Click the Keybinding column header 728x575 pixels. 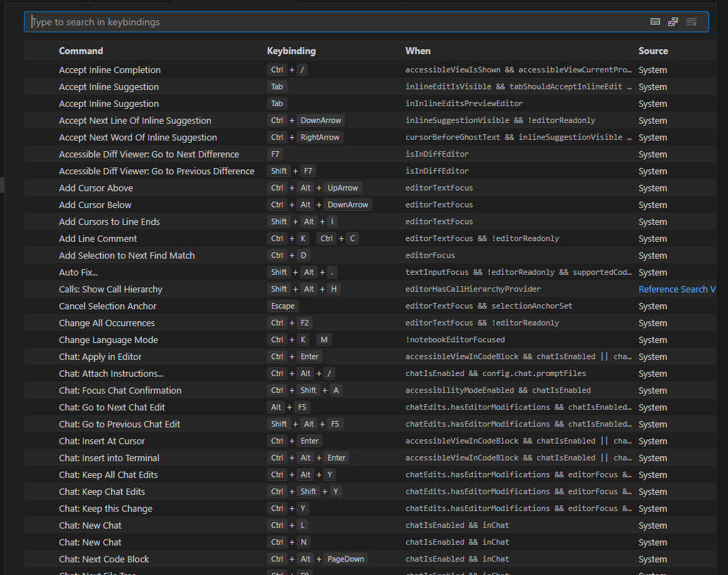pyautogui.click(x=291, y=51)
